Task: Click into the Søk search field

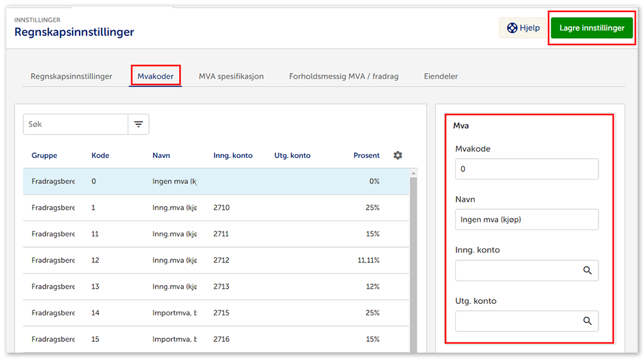Action: click(76, 125)
